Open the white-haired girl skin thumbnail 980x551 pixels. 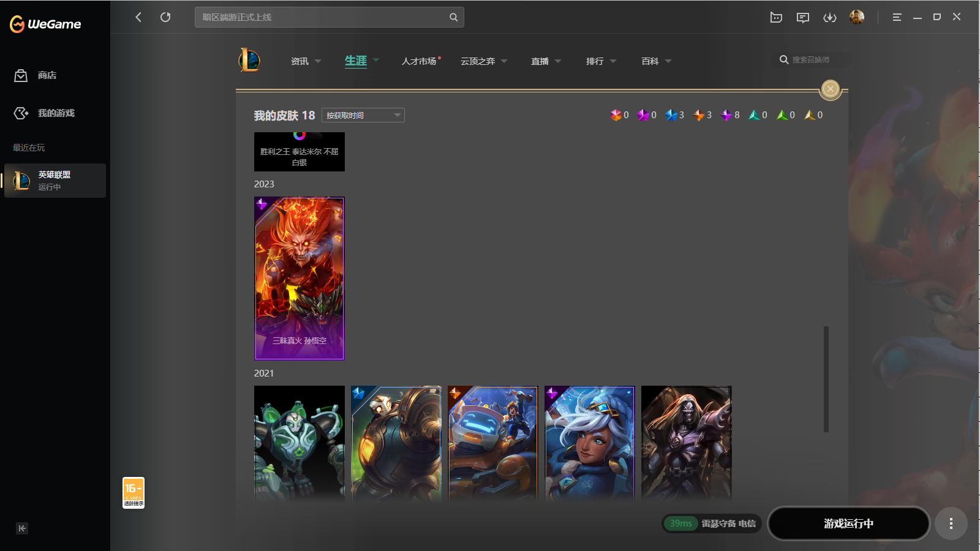coord(590,444)
